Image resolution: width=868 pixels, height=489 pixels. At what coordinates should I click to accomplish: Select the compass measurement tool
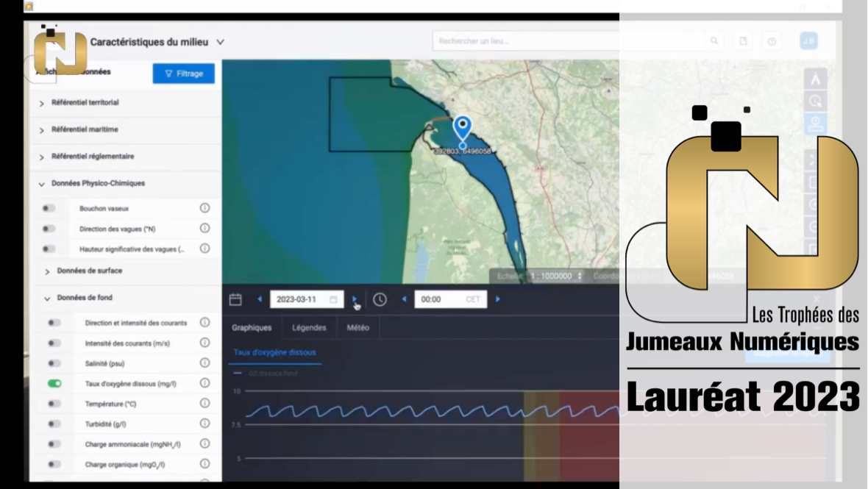pyautogui.click(x=815, y=79)
